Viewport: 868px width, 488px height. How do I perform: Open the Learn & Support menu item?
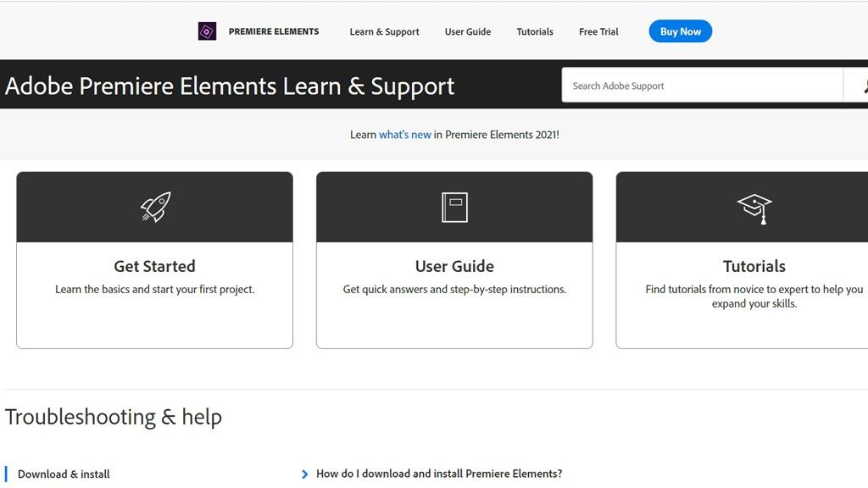(x=384, y=32)
